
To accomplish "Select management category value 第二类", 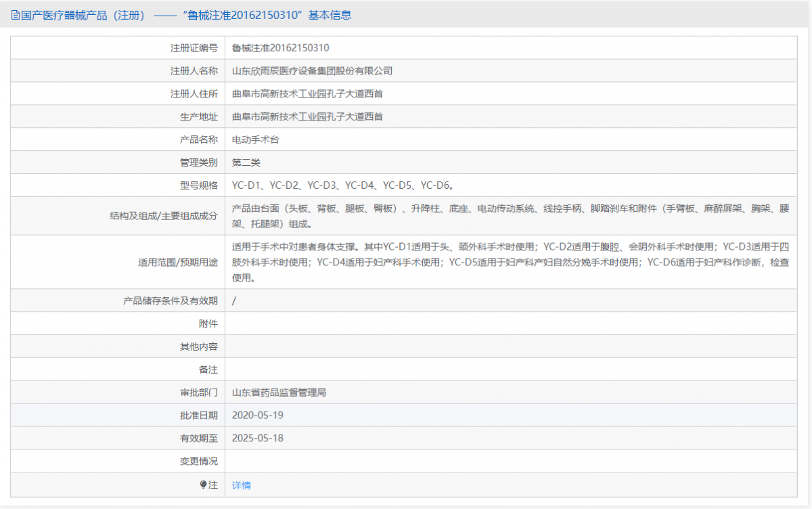I will [x=246, y=162].
